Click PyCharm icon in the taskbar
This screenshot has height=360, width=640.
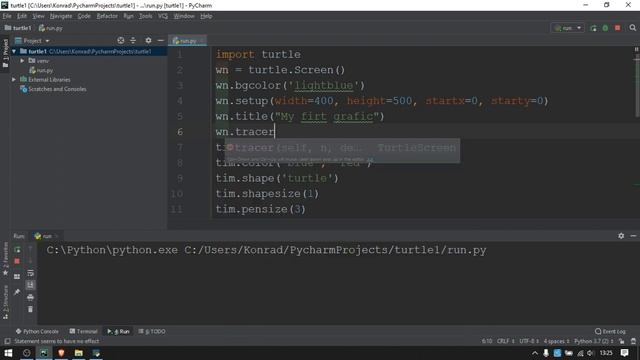pos(44,353)
